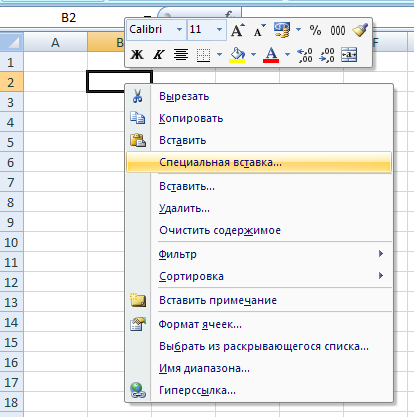Click the insert comment note icon
Screen dimensions: 414x417
click(x=138, y=300)
